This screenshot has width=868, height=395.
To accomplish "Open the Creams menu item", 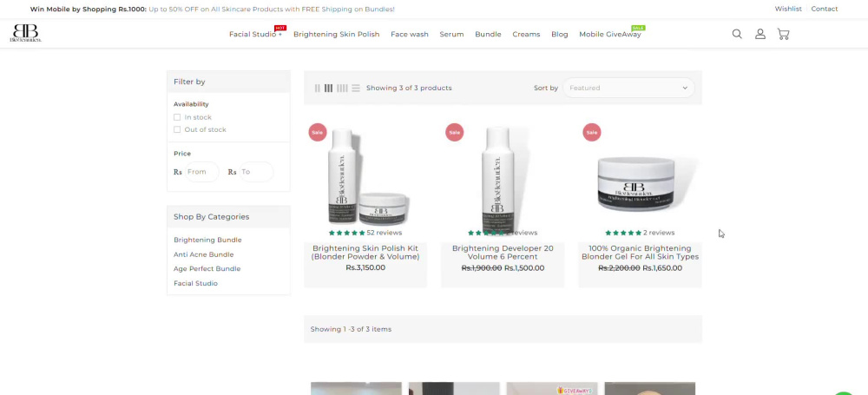I will coord(526,35).
